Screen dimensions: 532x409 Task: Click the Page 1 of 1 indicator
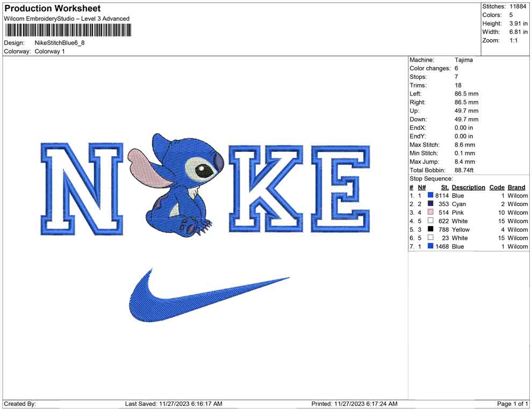pos(512,404)
